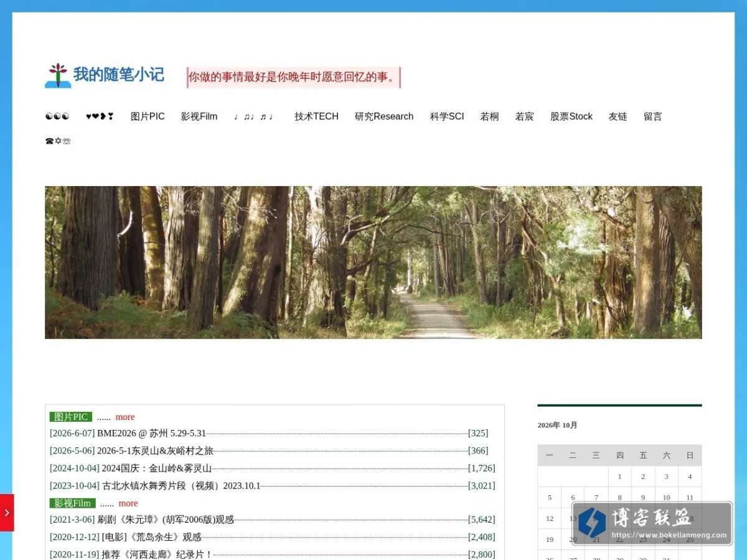Open the 股票Stock menu
The image size is (747, 560).
(x=571, y=116)
